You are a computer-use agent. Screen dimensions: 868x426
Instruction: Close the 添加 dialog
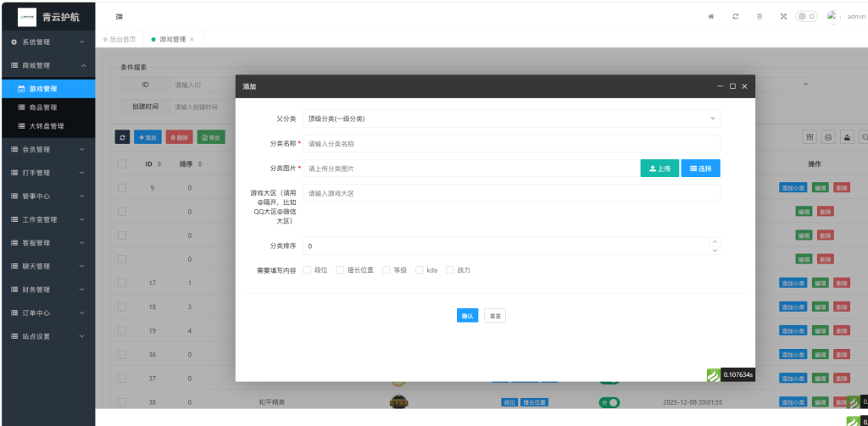point(744,86)
